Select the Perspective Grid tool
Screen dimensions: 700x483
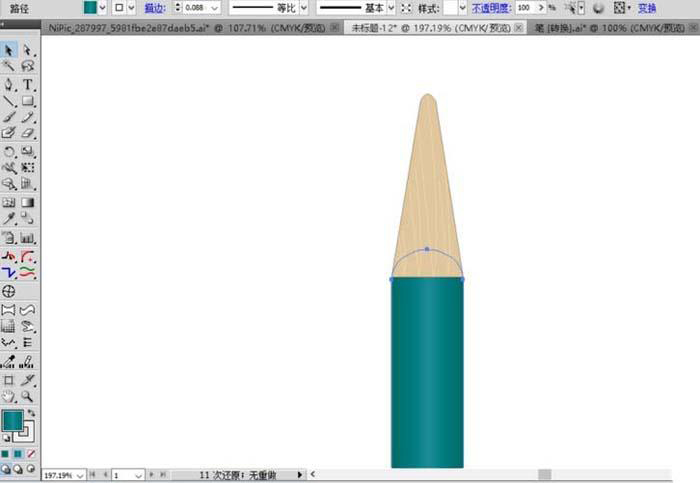28,183
